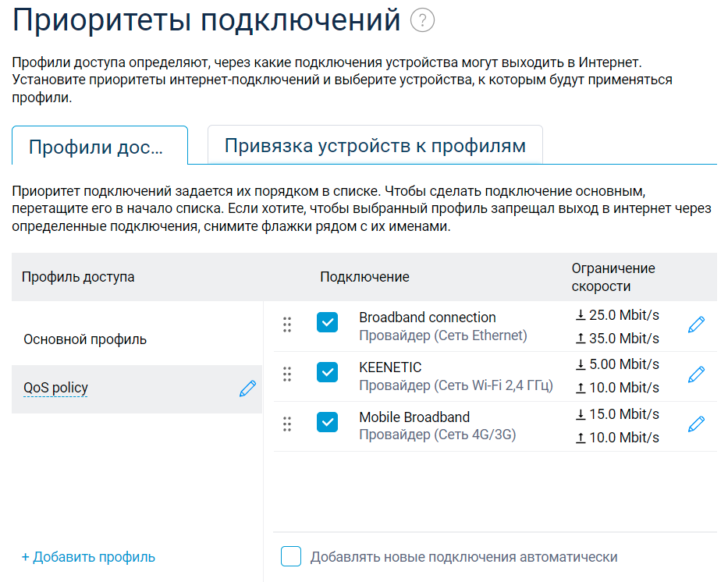Viewport: 728px width, 582px height.
Task: Click Broadband connection name
Action: (427, 318)
